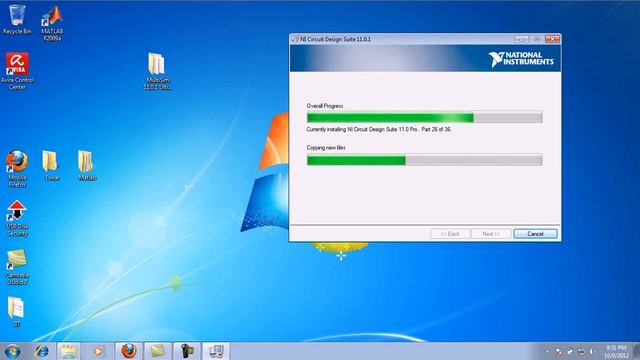
Task: Select the Mozilla Firefox desktop shortcut
Action: coord(17,169)
